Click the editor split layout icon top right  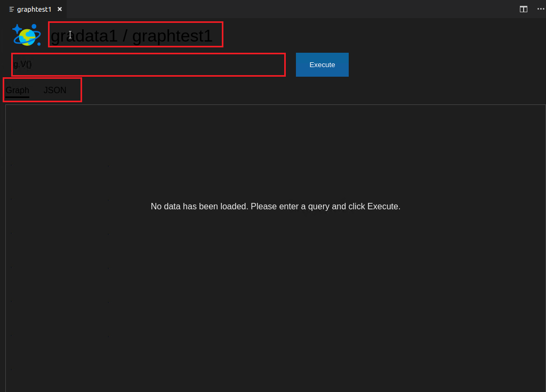tap(523, 9)
